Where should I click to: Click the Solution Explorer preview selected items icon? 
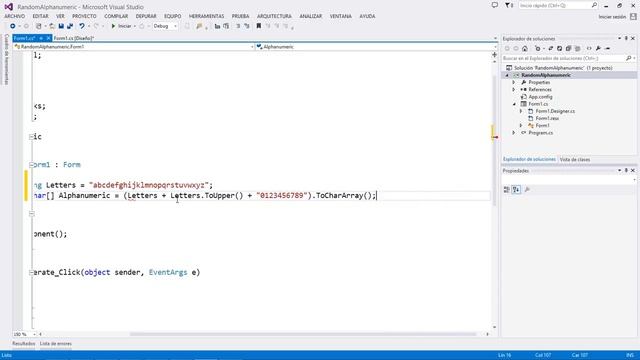(x=607, y=49)
